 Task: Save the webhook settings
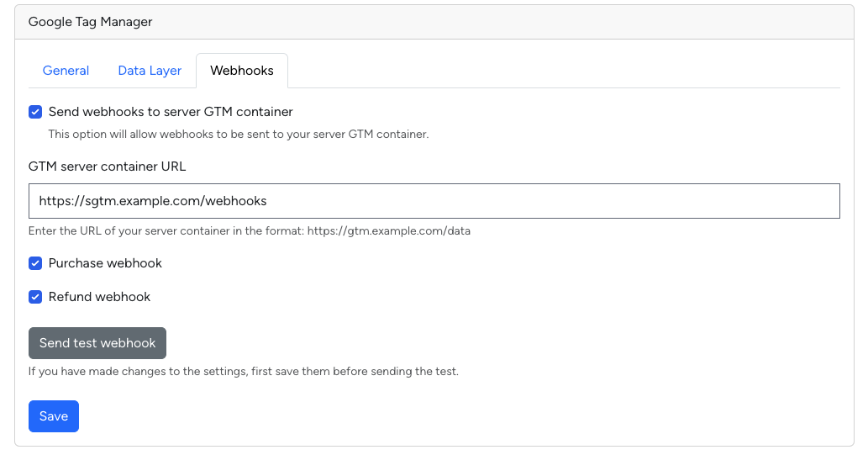pyautogui.click(x=54, y=416)
